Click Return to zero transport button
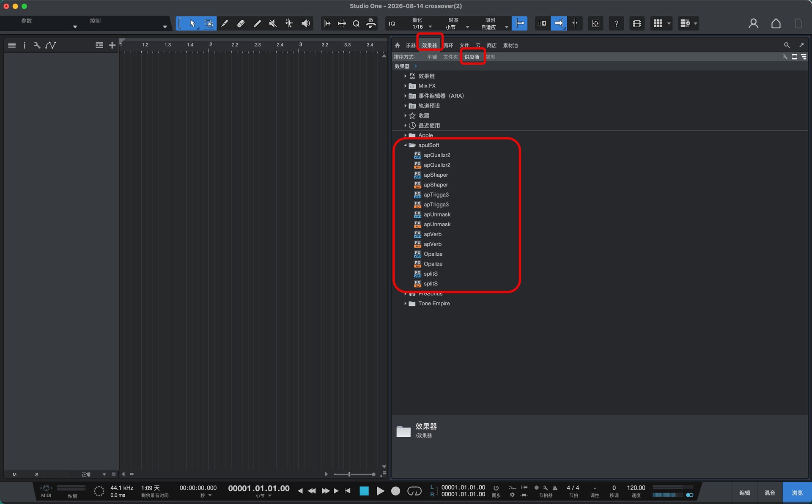This screenshot has height=504, width=812. coord(347,491)
